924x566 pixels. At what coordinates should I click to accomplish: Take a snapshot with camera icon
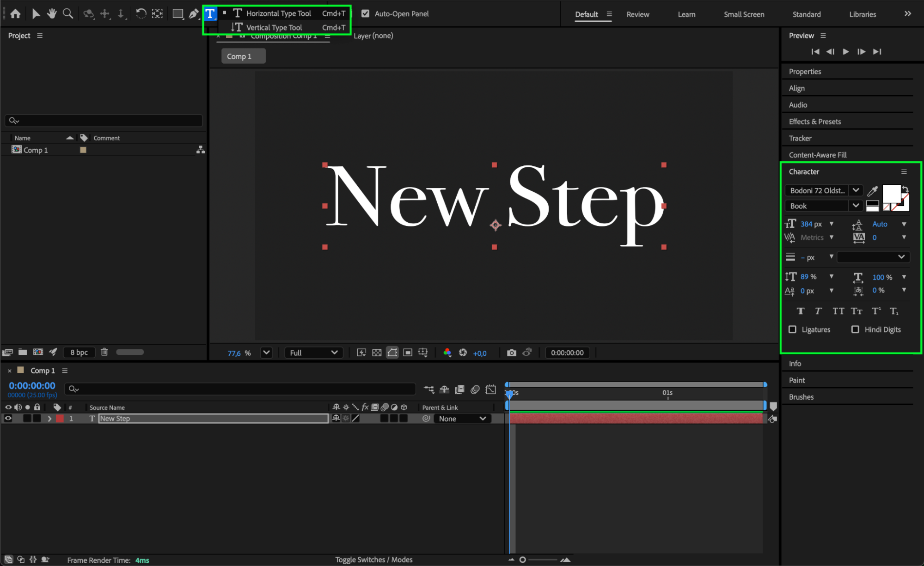511,353
